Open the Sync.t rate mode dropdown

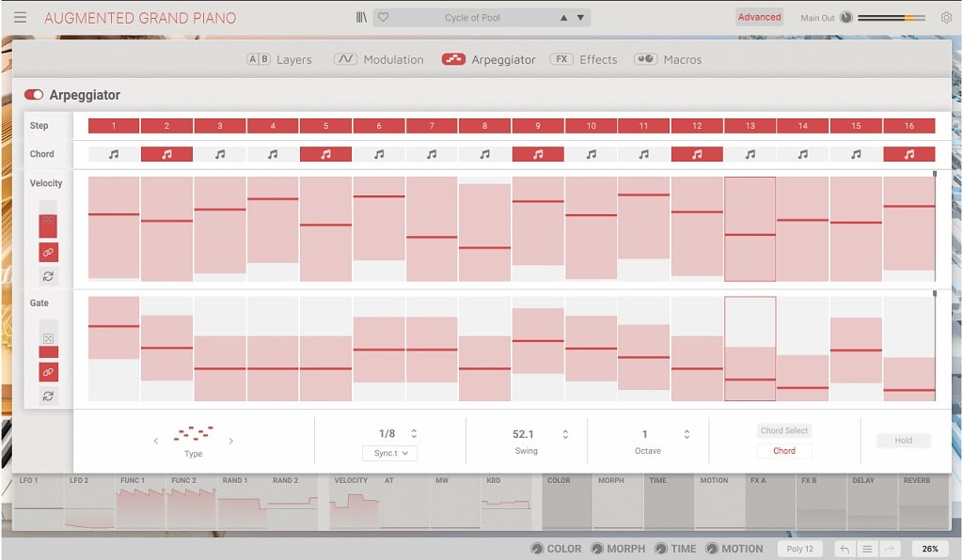point(390,453)
